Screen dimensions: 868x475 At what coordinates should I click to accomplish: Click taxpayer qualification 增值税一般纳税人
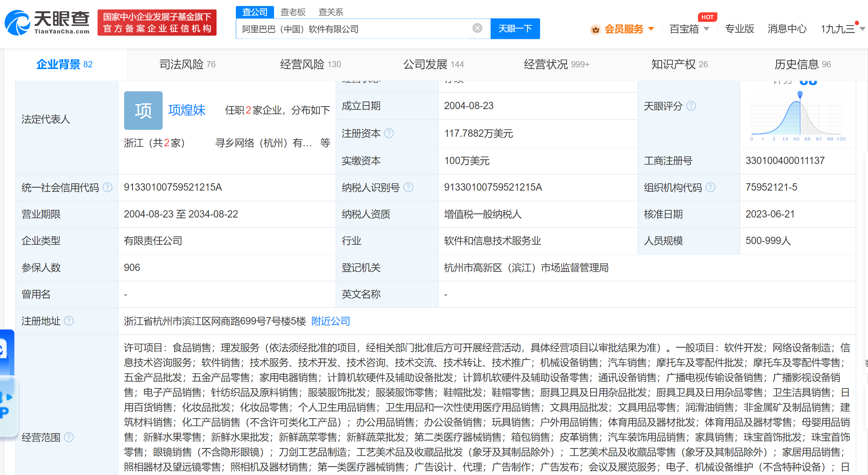tap(483, 214)
